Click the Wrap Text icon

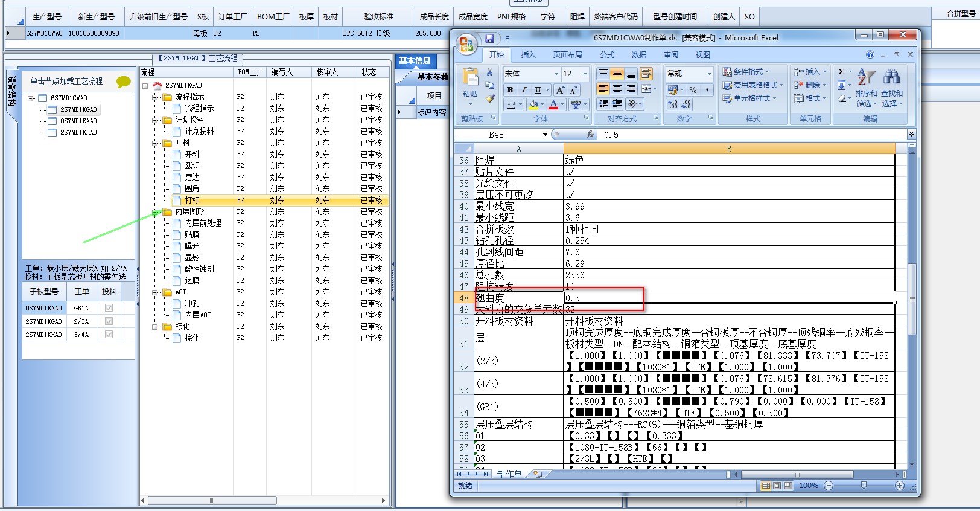646,74
